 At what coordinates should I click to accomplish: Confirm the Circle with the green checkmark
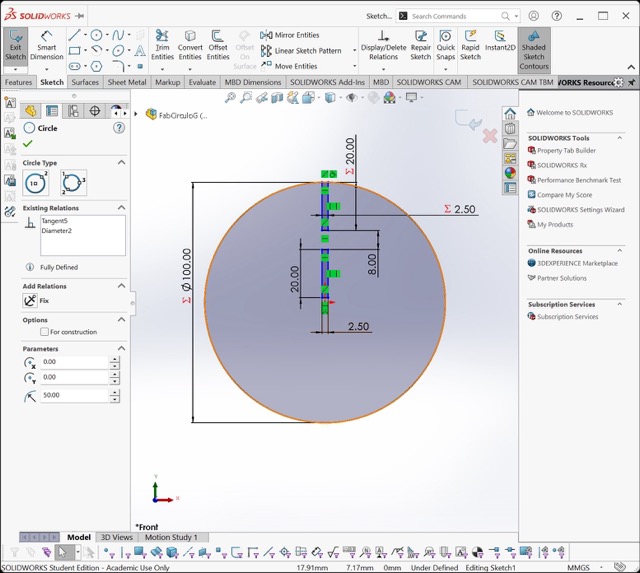tap(28, 144)
